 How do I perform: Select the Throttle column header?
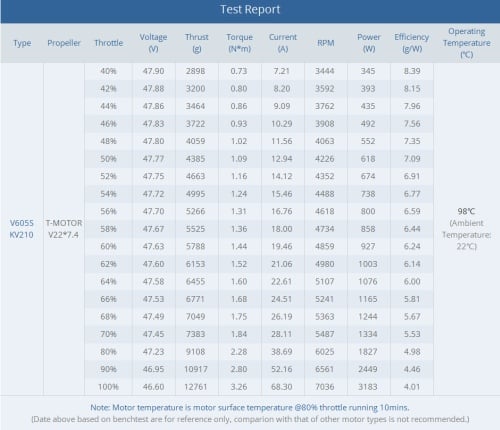[109, 43]
